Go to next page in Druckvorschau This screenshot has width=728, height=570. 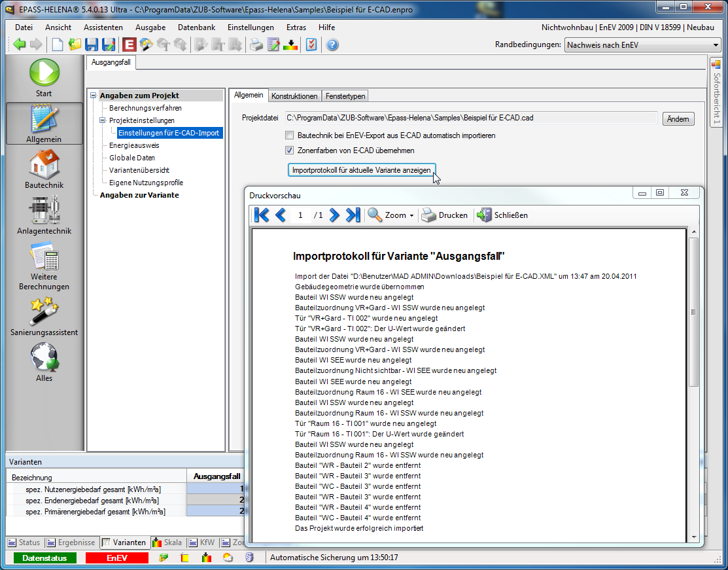[334, 215]
